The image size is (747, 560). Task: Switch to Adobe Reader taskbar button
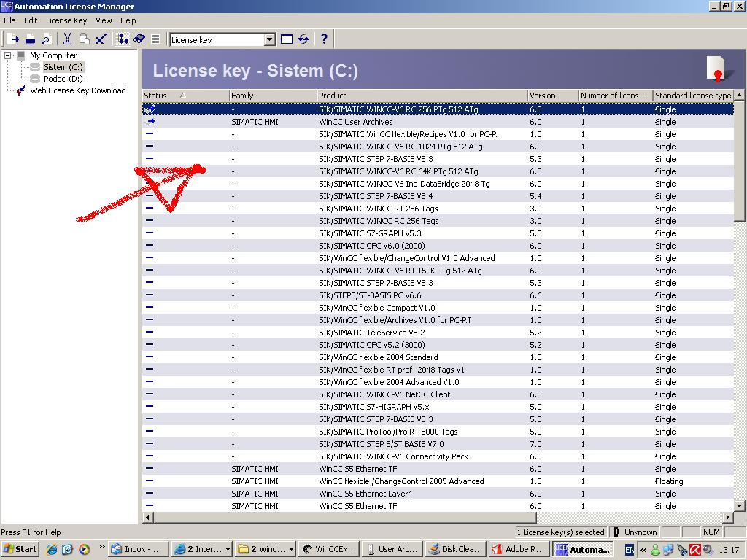click(519, 549)
